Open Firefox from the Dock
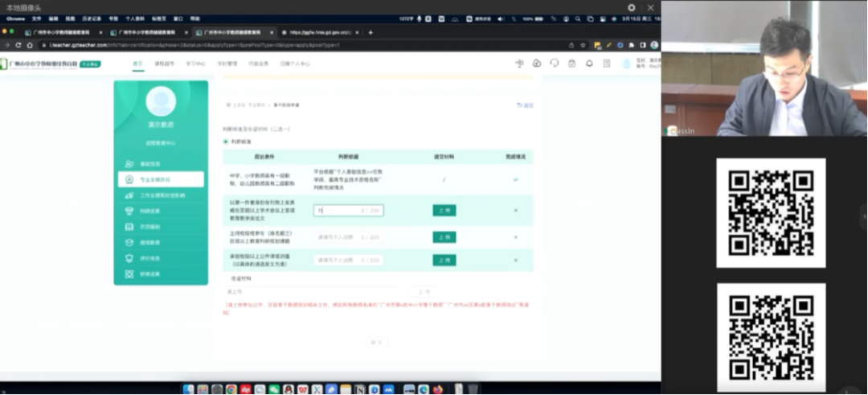The image size is (868, 395). click(x=438, y=389)
